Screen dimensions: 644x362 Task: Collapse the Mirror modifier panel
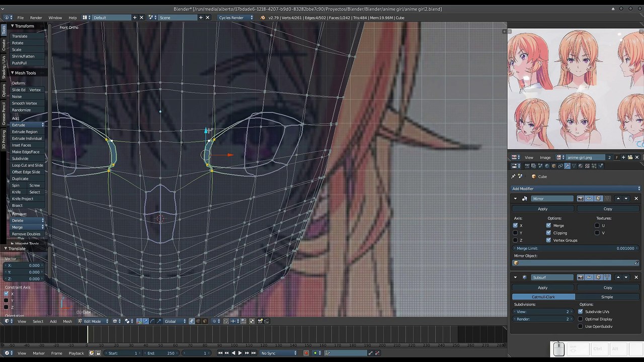click(515, 199)
